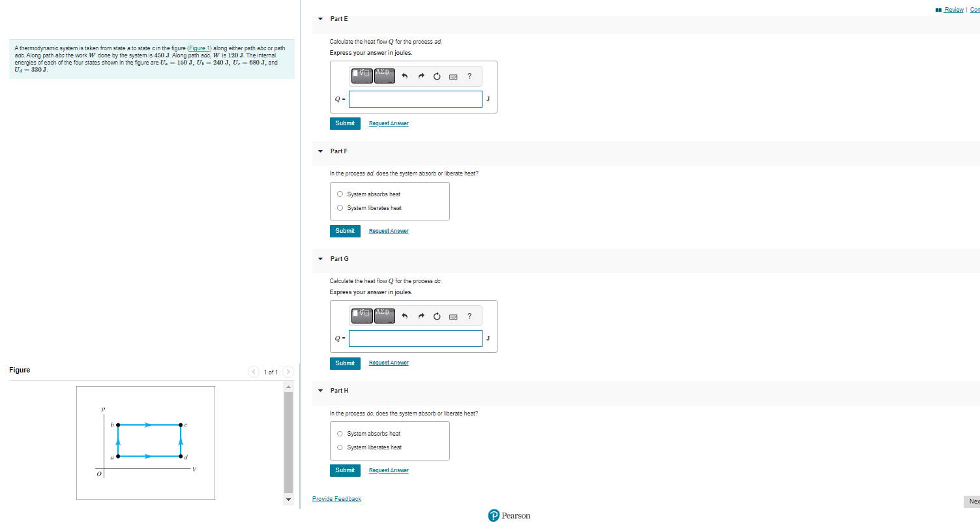Open the Figure 1 link in problem text
The image size is (980, 527).
199,48
